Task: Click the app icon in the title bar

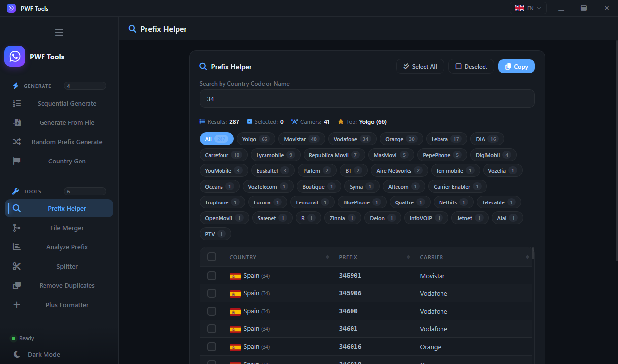Action: pyautogui.click(x=11, y=8)
